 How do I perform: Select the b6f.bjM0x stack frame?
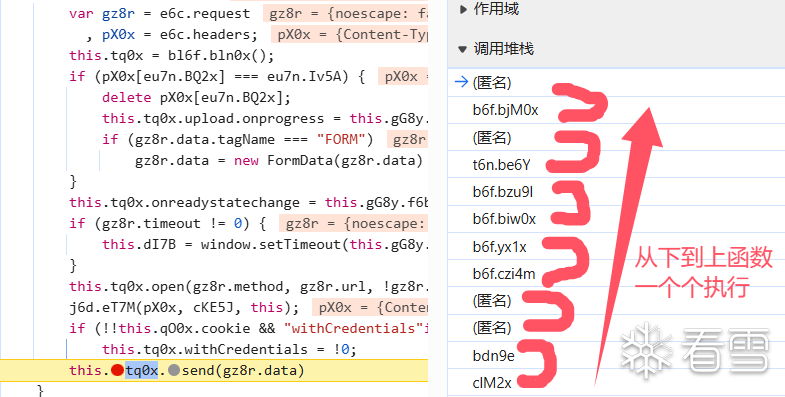(616, 110)
